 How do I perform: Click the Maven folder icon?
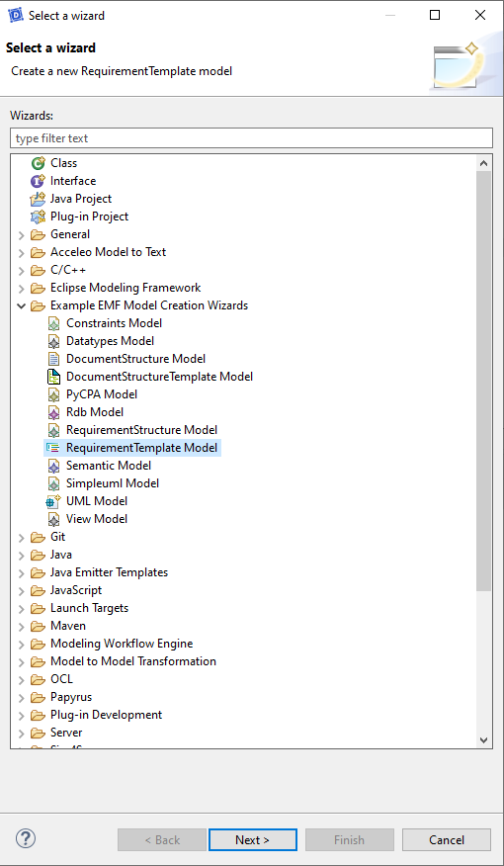(38, 626)
